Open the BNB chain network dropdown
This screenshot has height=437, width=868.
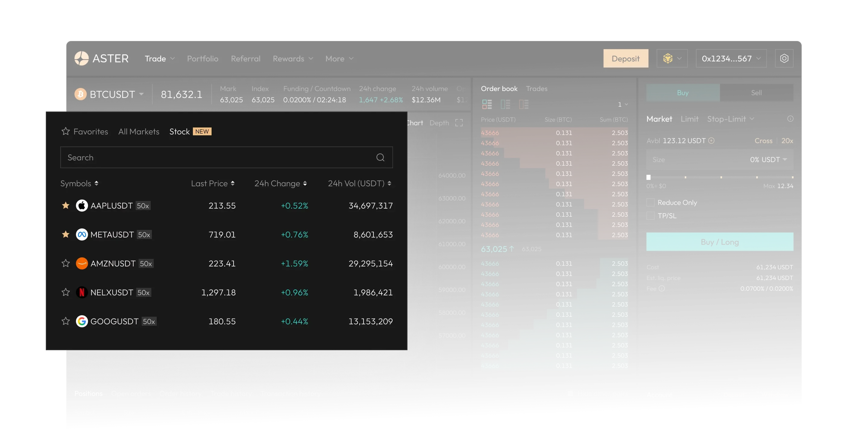point(672,58)
